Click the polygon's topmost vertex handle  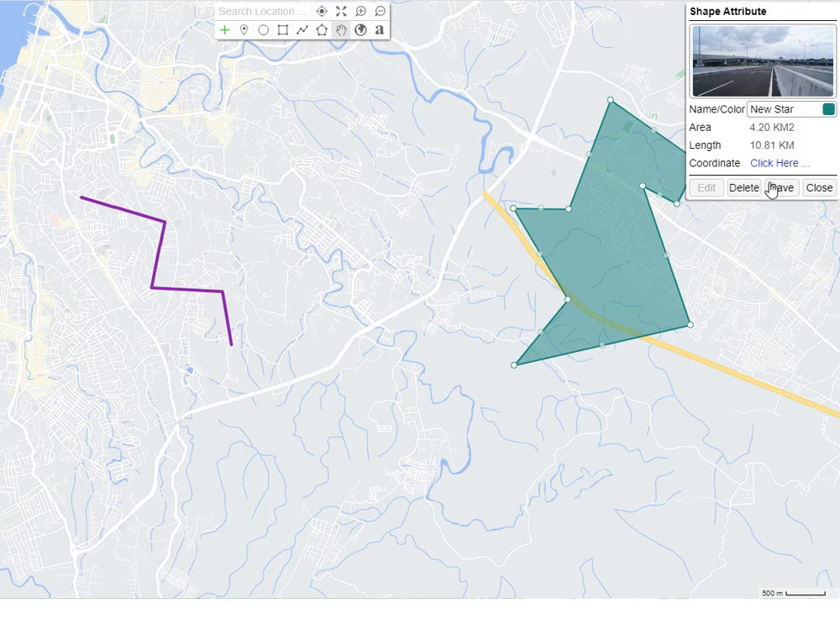pyautogui.click(x=610, y=100)
